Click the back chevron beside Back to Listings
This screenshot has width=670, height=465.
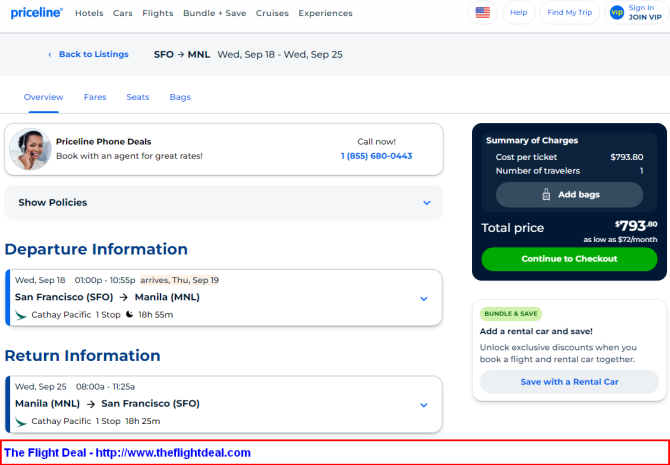[50, 55]
